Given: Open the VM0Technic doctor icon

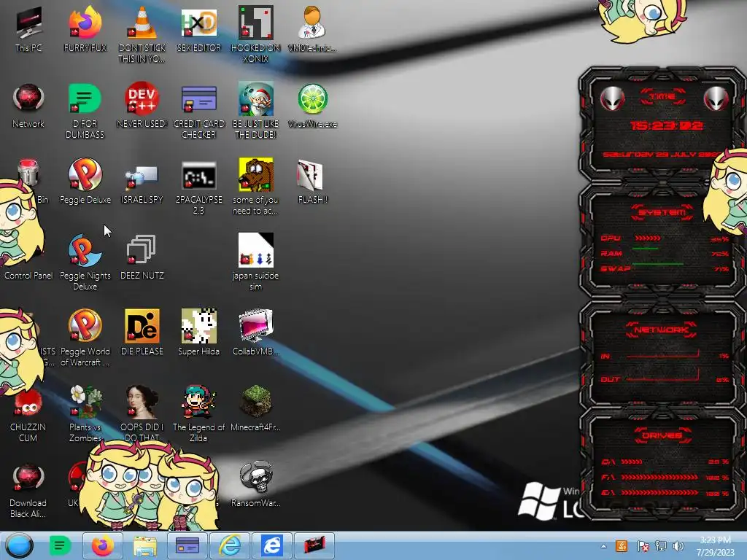Looking at the screenshot, I should 312,29.
